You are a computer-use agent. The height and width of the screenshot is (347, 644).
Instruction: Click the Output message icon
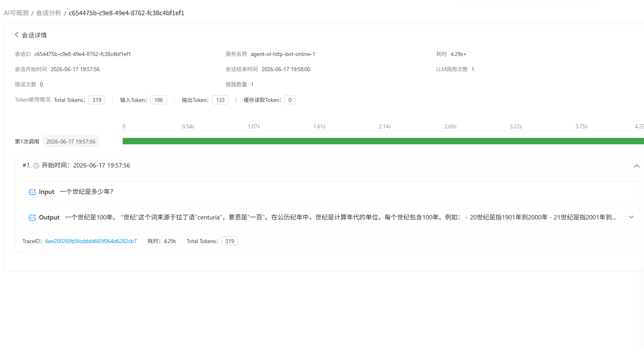32,217
